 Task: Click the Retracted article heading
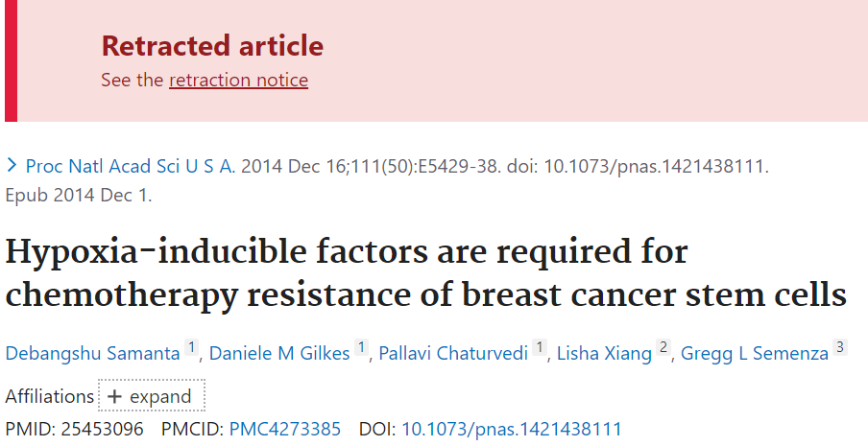tap(212, 45)
